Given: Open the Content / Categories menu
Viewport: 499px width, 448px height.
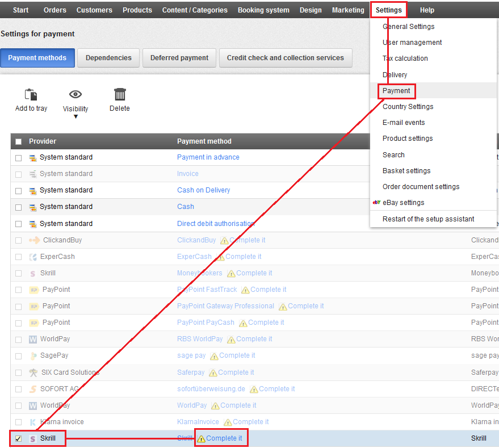Looking at the screenshot, I should point(195,10).
